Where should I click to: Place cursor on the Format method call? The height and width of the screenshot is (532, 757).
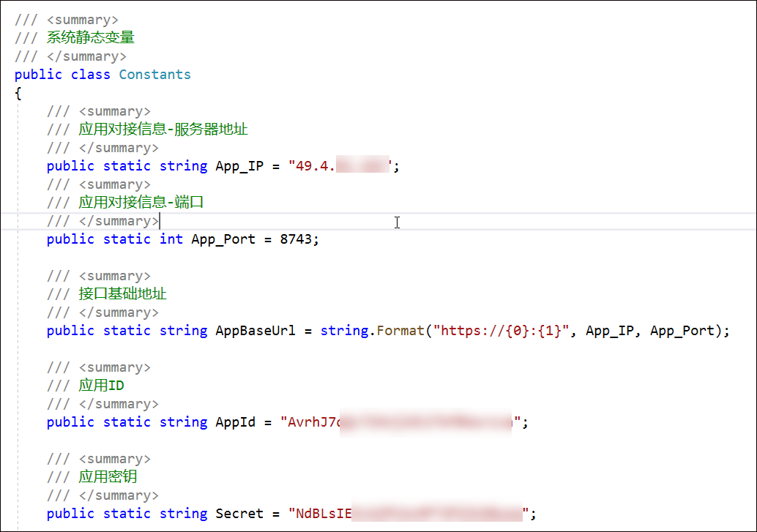click(400, 331)
